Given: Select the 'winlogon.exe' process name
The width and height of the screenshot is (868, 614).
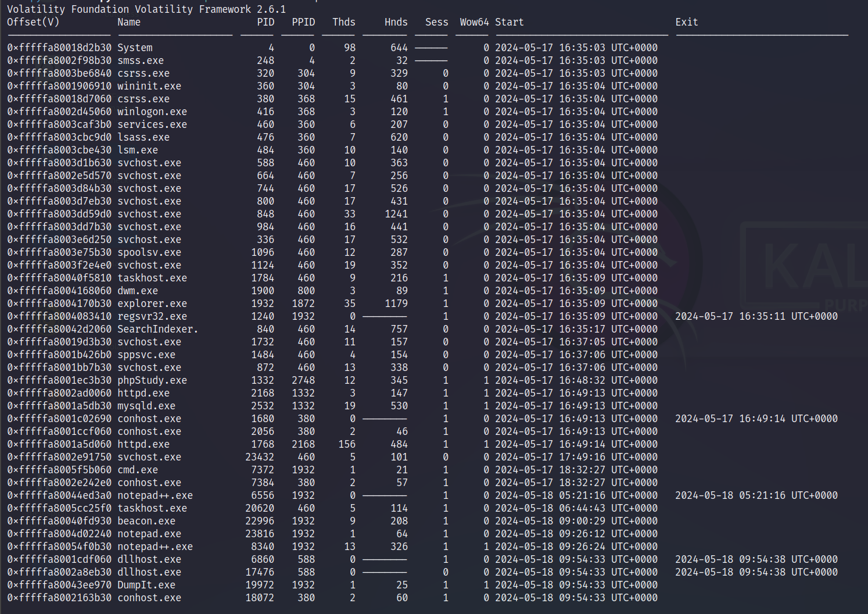Looking at the screenshot, I should [152, 112].
